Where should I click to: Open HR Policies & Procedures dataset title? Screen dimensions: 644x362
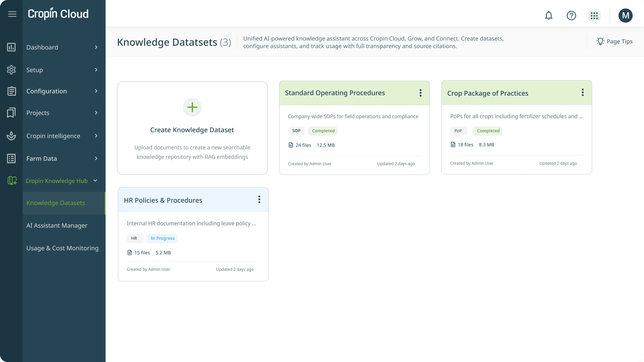click(163, 200)
